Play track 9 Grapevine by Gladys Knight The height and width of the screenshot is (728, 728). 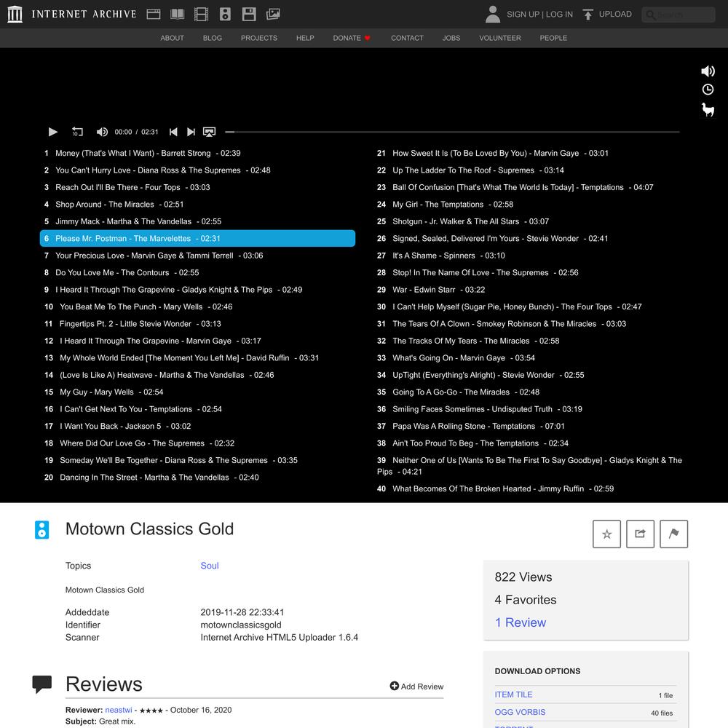click(197, 290)
